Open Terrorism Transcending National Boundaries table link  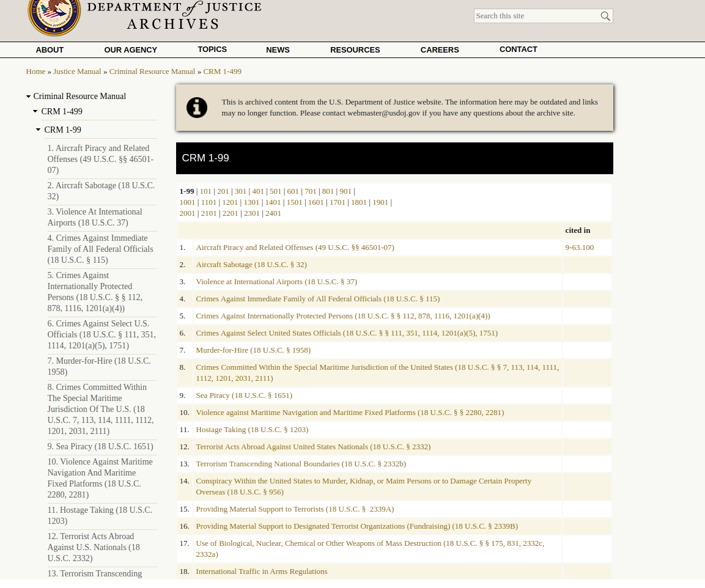tap(301, 463)
